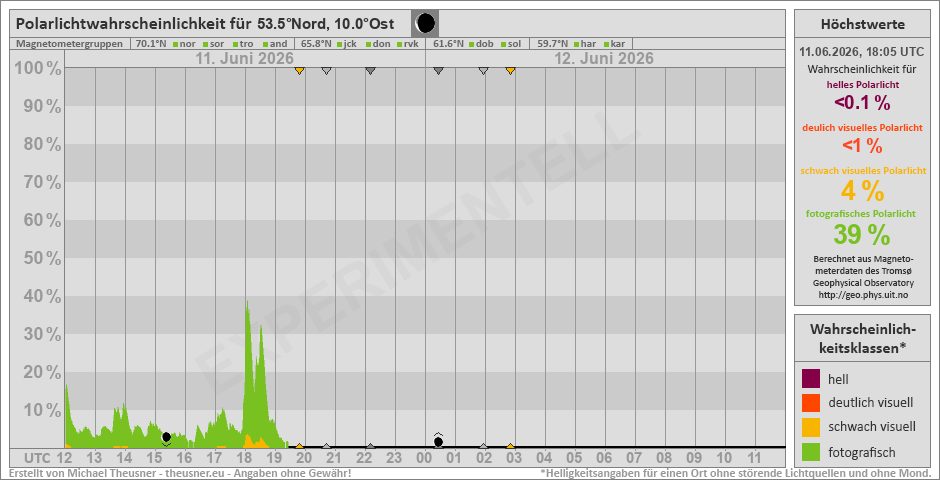
Task: Click the dark purple 'hell' legend swatch
Action: 811,379
